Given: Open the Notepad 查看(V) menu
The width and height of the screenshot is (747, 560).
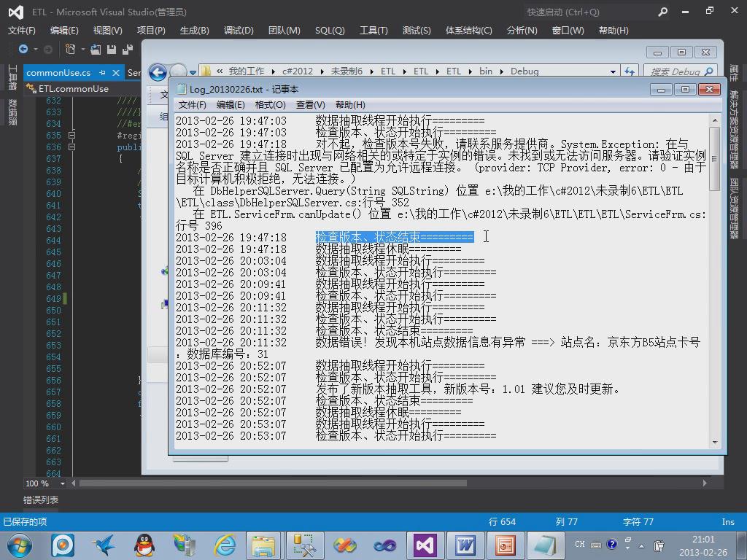Looking at the screenshot, I should click(311, 105).
